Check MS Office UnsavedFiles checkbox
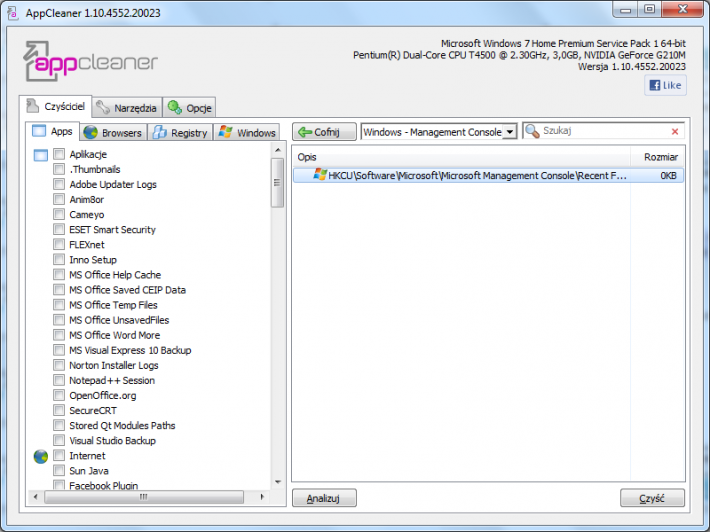Viewport: 710px width, 532px height. pos(59,320)
